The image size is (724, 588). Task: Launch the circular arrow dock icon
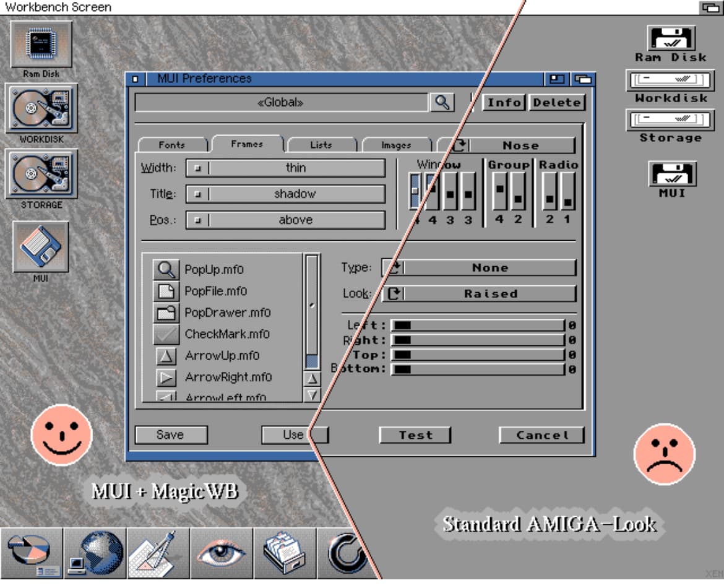tap(347, 553)
